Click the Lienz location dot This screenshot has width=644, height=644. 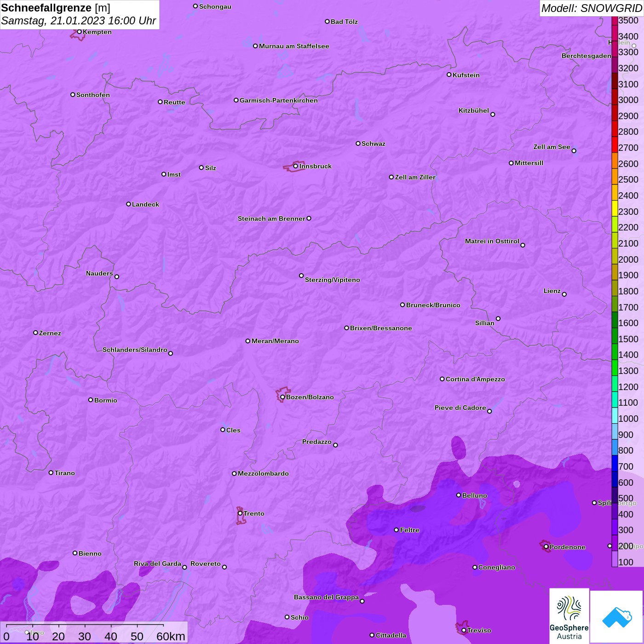point(564,294)
